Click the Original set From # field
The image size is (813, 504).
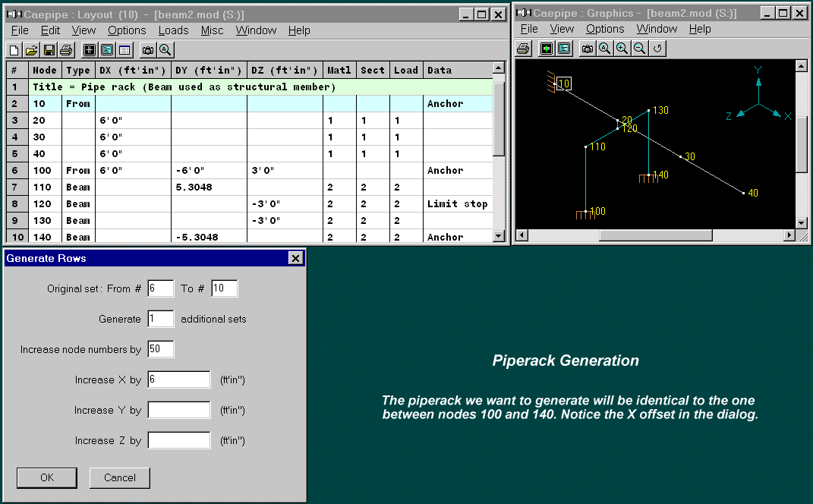(x=161, y=288)
